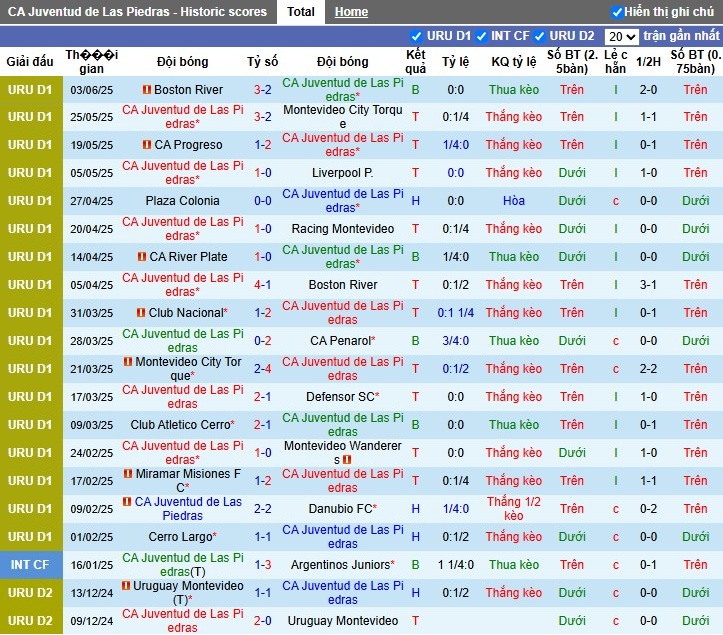Click red card icon after Montevideo Wanderers

click(347, 460)
